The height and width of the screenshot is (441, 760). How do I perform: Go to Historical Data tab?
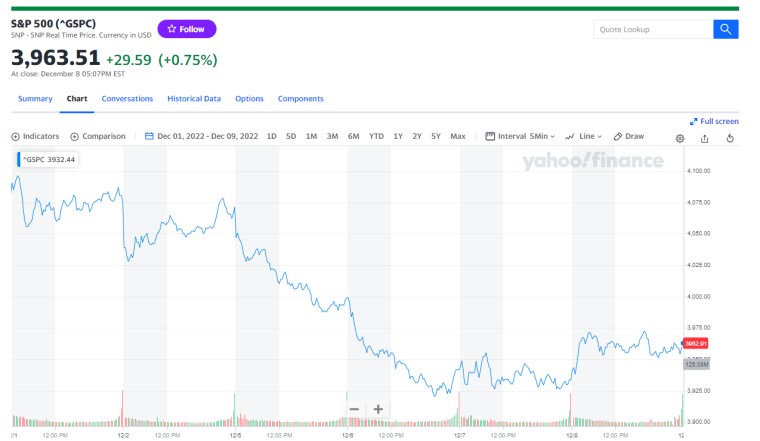pyautogui.click(x=194, y=98)
